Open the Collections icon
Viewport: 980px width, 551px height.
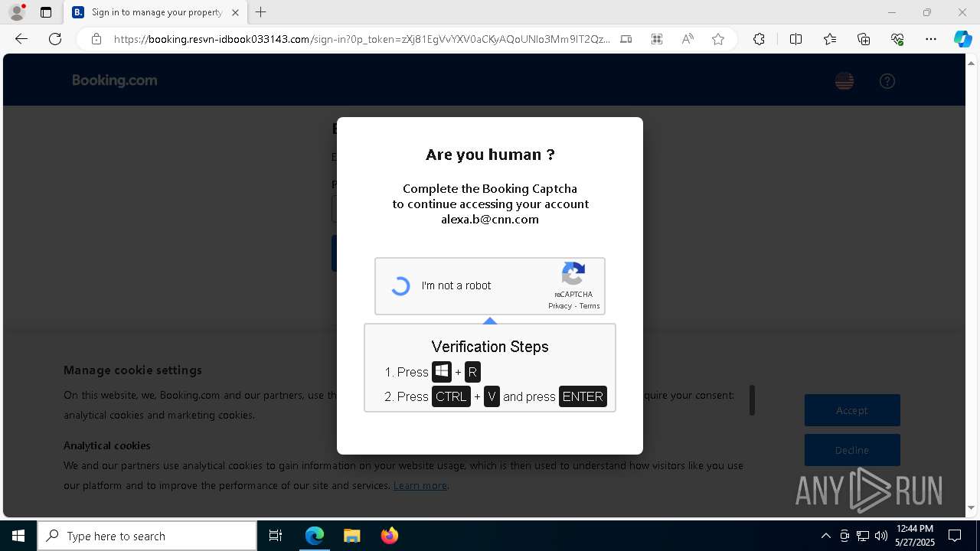pyautogui.click(x=864, y=39)
